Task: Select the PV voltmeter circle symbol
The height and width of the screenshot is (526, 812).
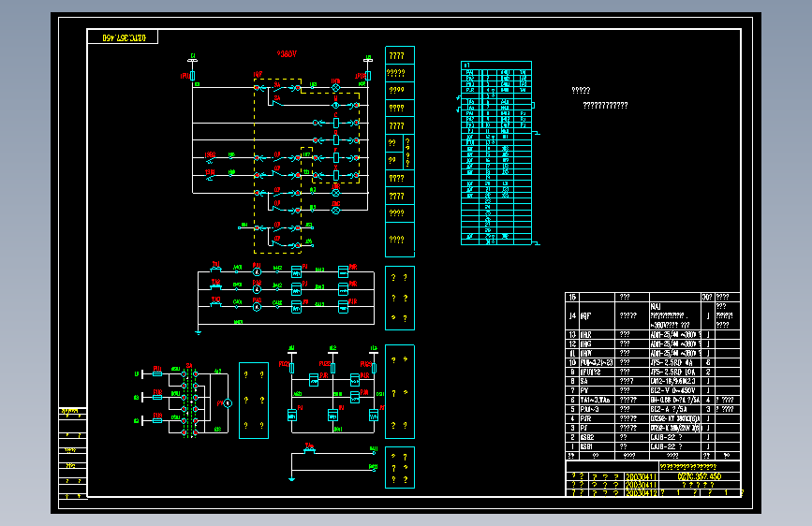Action: coord(228,402)
